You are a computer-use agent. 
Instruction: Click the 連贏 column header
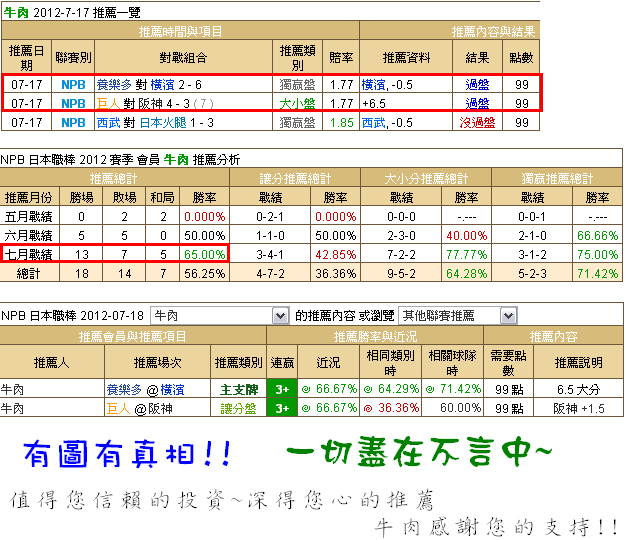pos(282,363)
